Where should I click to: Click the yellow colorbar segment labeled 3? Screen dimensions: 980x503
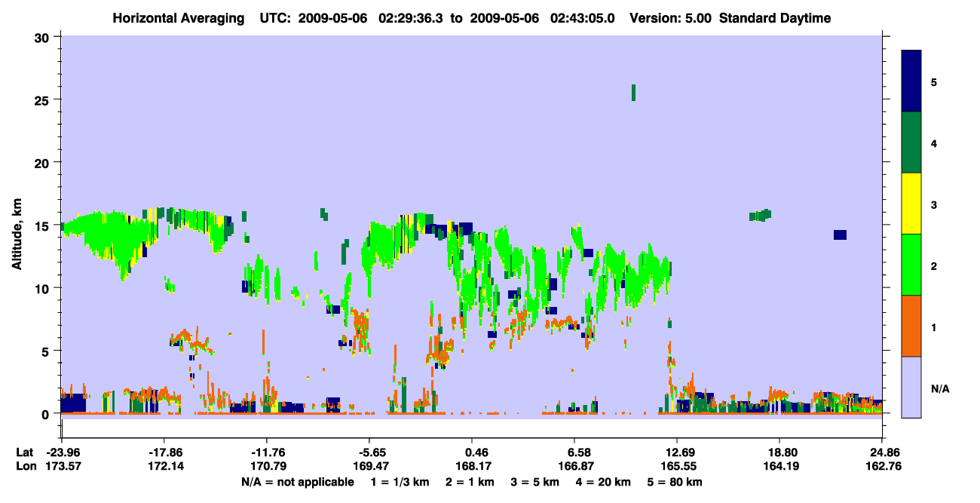coord(911,204)
